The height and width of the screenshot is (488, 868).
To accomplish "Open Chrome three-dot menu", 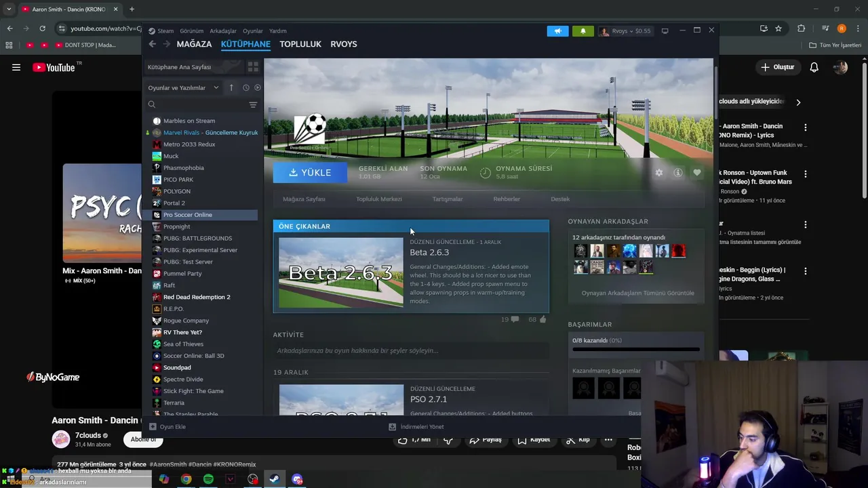I will pos(857,28).
